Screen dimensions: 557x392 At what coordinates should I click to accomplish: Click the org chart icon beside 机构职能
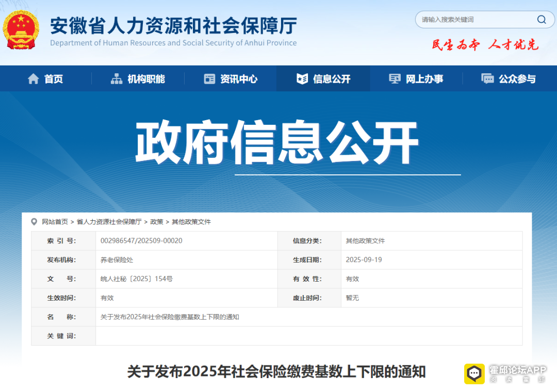click(x=117, y=78)
